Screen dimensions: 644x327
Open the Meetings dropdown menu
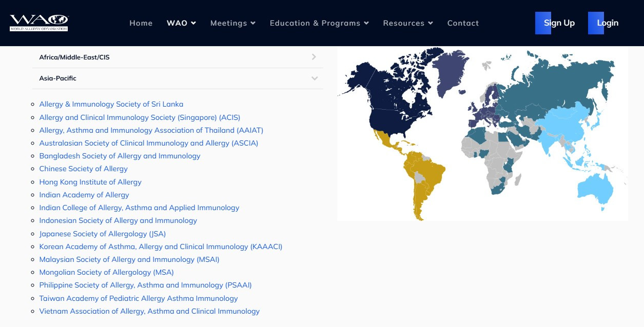tap(232, 23)
